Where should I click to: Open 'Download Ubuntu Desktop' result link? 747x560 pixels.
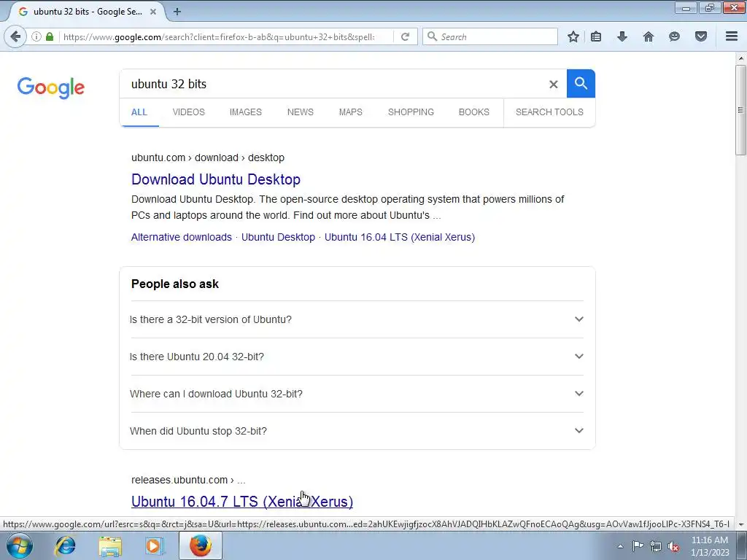click(x=216, y=179)
